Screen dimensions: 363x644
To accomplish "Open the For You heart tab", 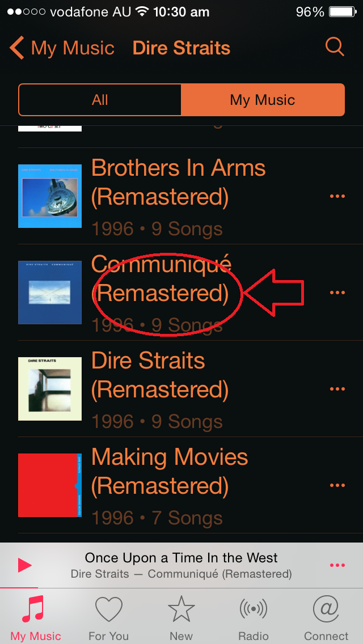I will (108, 618).
